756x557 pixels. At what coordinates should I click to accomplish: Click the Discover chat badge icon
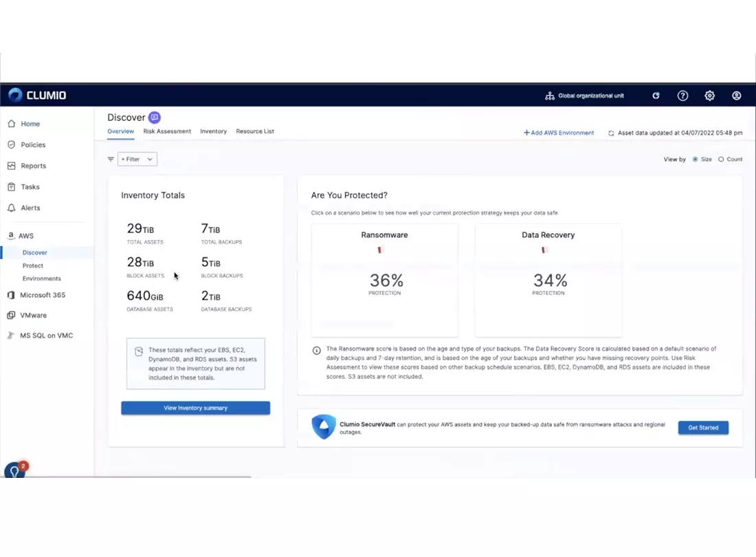(154, 117)
